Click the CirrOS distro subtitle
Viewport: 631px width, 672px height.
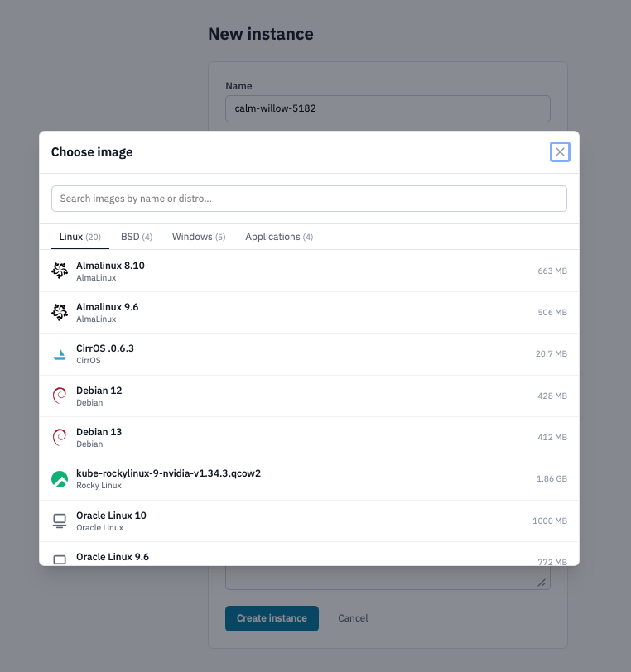click(x=89, y=361)
